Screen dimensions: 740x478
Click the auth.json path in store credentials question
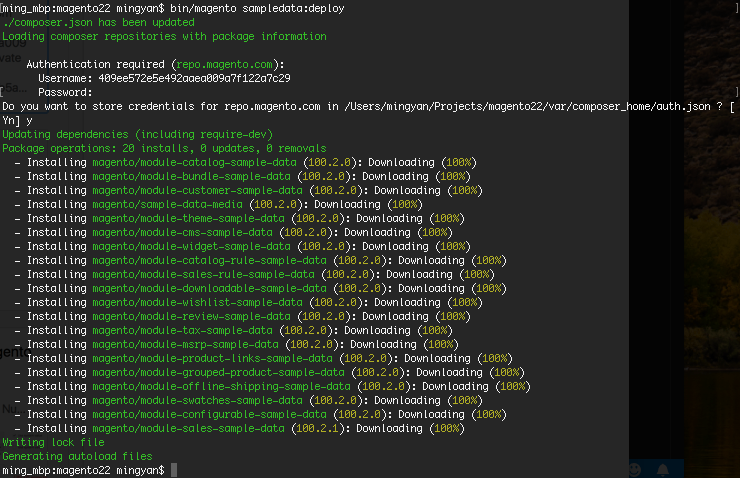tap(527, 107)
